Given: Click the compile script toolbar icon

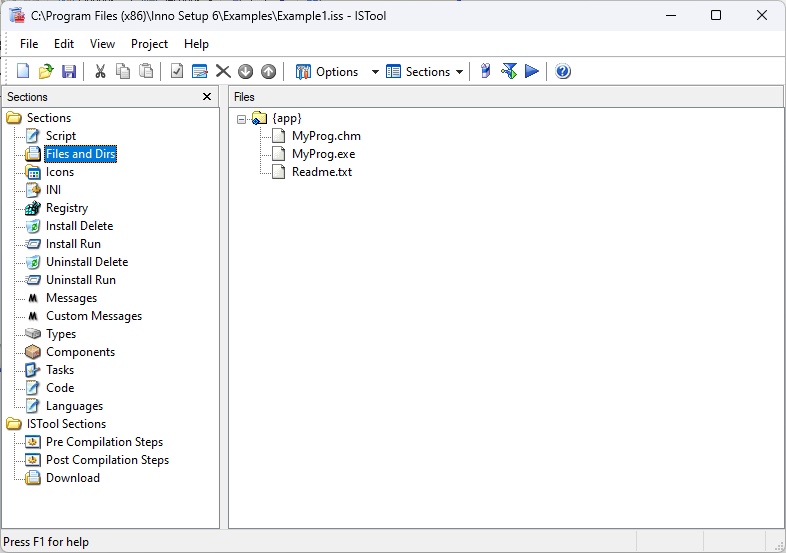Looking at the screenshot, I should pos(485,71).
